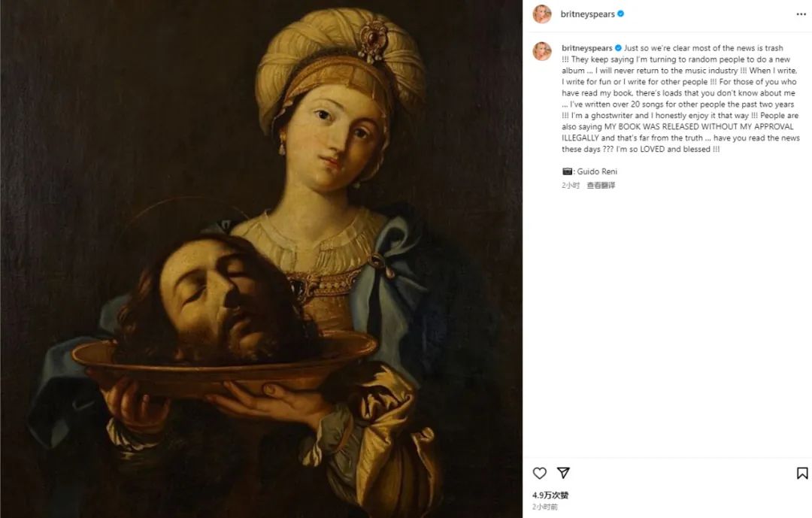View likes count 4.9万次赞
The image size is (812, 518).
click(550, 495)
